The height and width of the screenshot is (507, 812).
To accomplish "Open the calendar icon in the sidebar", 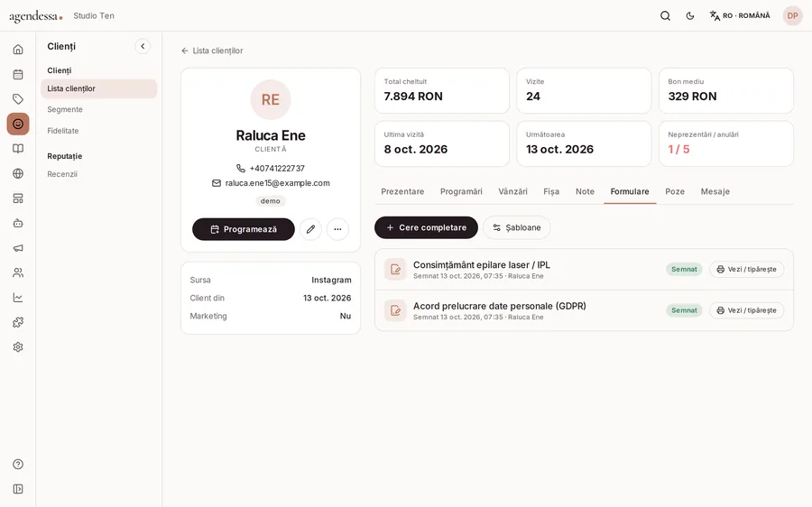I will [x=18, y=74].
